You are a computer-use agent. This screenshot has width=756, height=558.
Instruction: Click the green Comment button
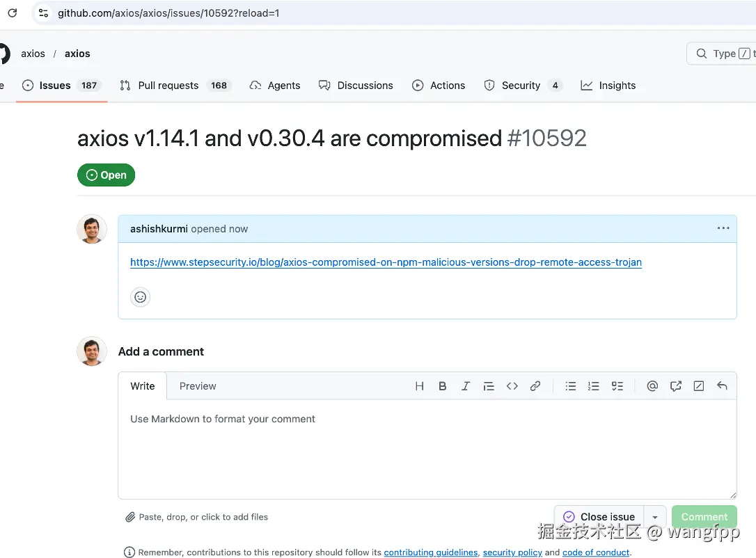tap(704, 516)
